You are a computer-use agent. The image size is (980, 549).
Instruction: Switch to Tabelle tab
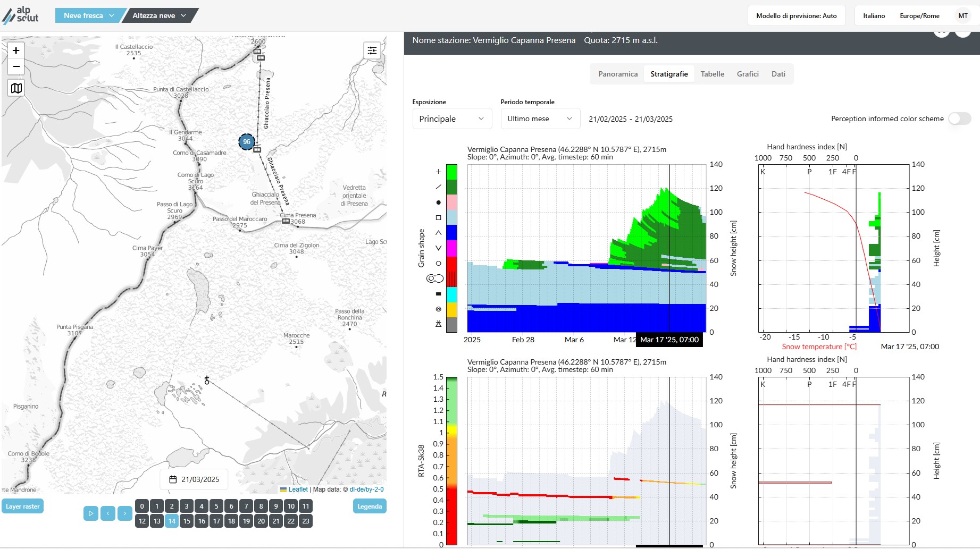tap(712, 74)
